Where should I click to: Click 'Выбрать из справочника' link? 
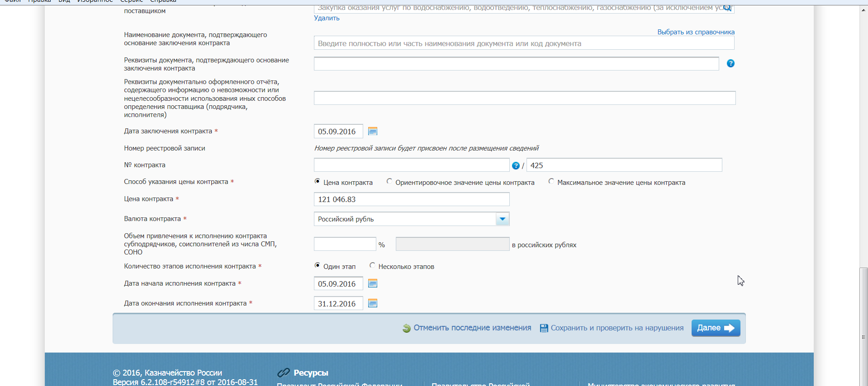coord(696,32)
